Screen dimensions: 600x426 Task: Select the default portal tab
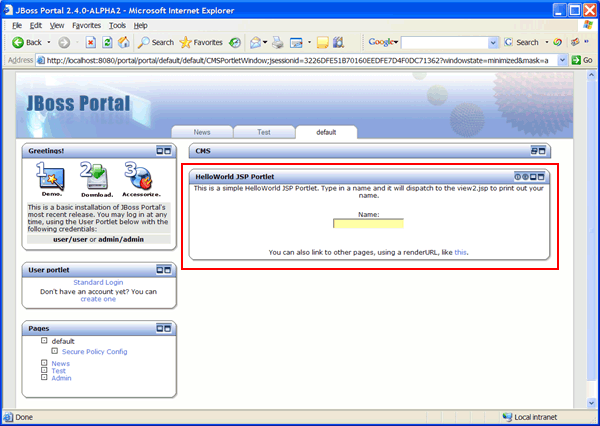(x=326, y=132)
